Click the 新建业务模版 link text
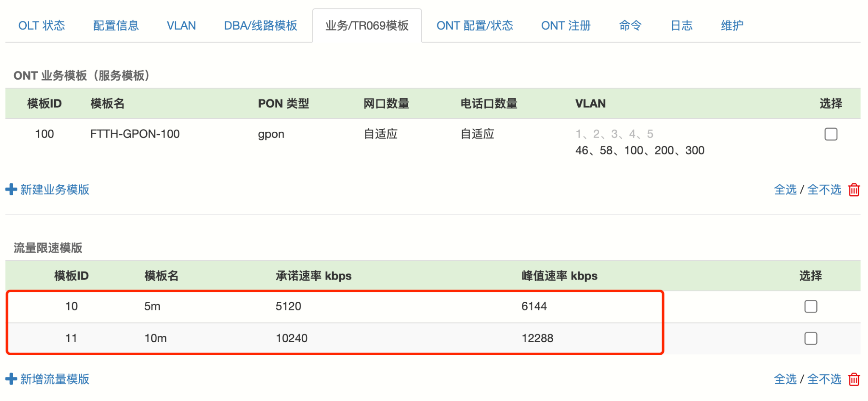This screenshot has width=868, height=401. 55,189
